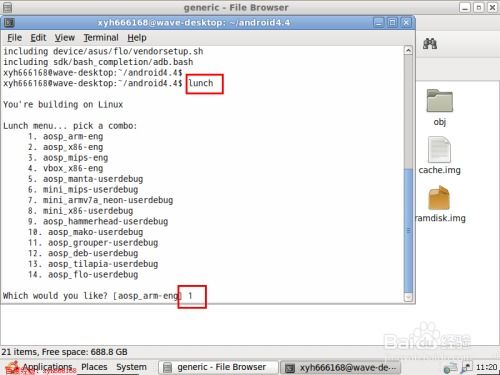Image resolution: width=500 pixels, height=375 pixels.
Task: Open the terminal View menu
Action: (64, 38)
